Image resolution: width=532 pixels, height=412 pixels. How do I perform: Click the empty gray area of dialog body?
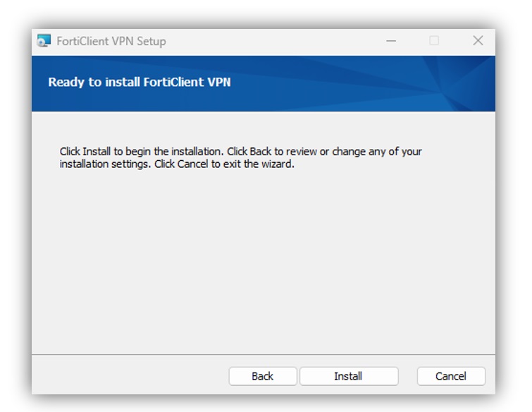point(264,258)
